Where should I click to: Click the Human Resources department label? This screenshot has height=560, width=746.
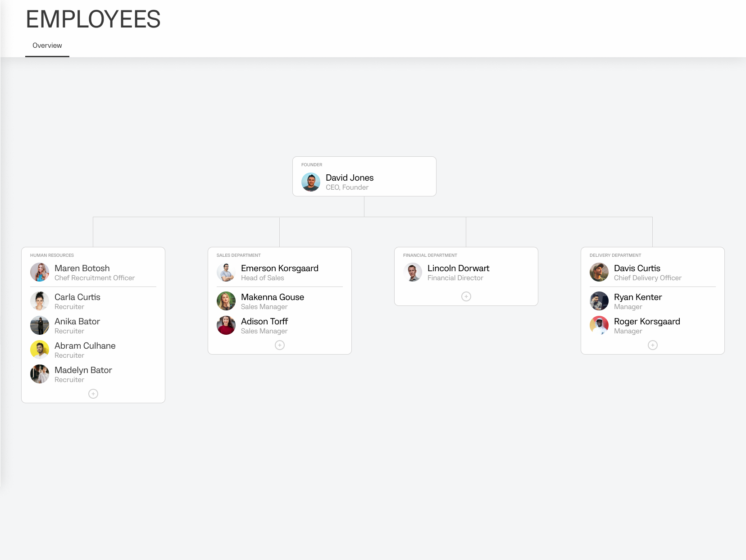click(52, 255)
